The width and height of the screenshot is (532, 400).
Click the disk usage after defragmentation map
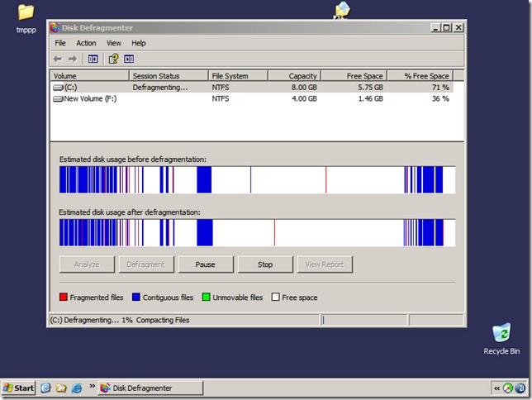tap(257, 232)
